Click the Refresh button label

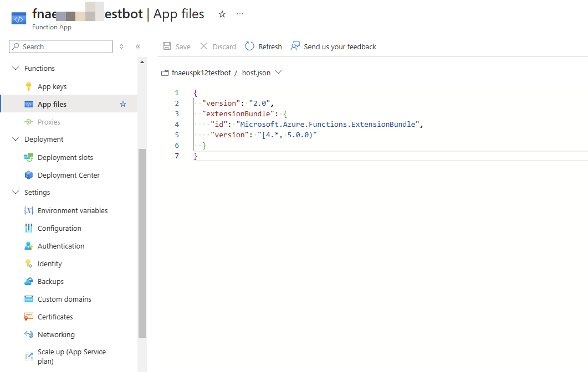pyautogui.click(x=270, y=47)
